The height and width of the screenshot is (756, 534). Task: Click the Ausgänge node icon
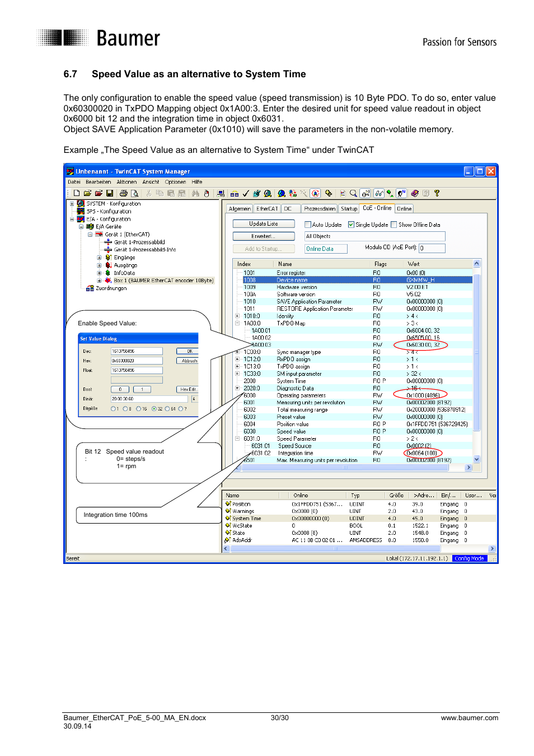tap(108, 265)
